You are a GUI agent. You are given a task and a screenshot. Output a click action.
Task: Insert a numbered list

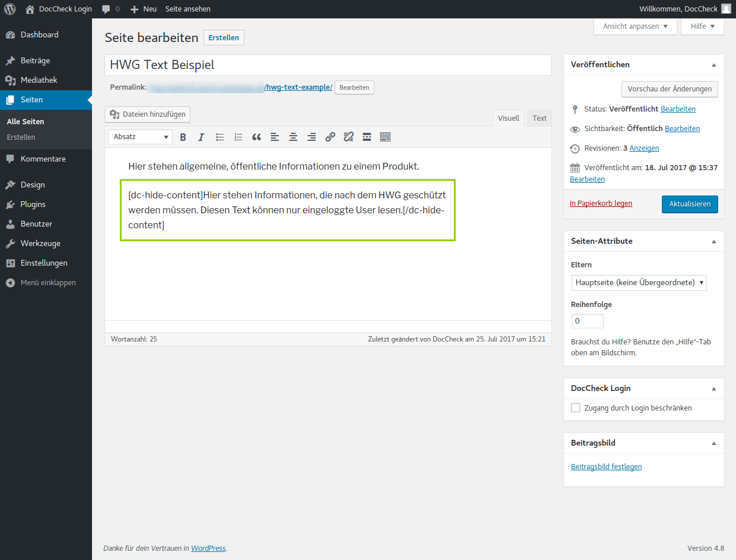pos(238,137)
